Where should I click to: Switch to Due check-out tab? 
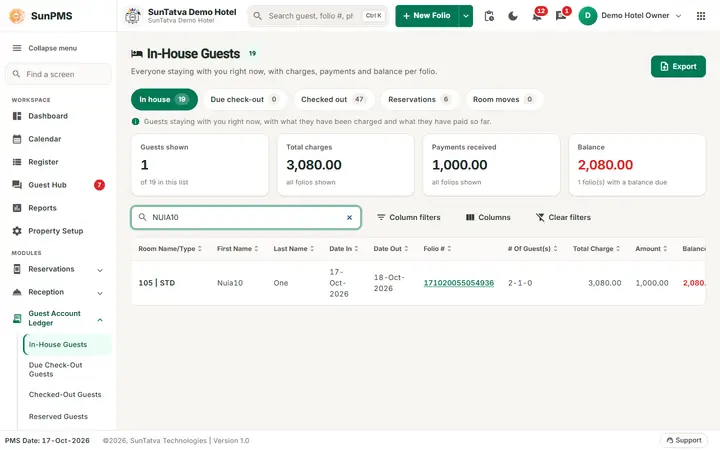click(245, 99)
